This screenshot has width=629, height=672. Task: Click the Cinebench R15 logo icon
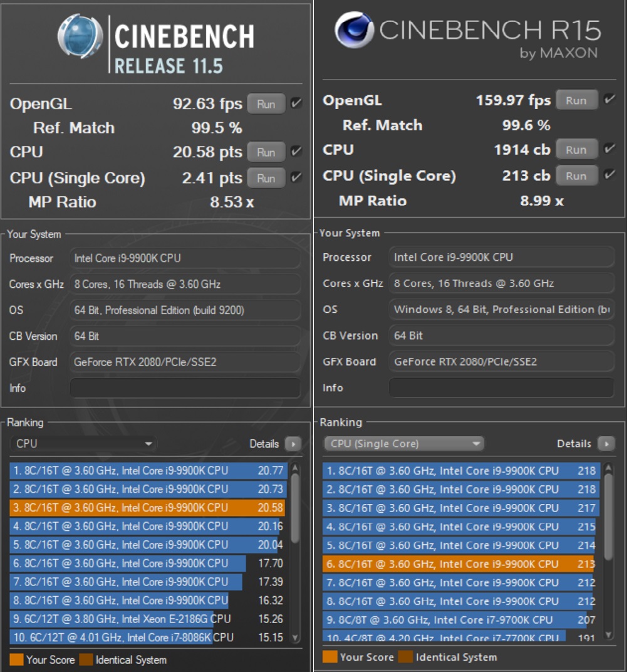[353, 31]
